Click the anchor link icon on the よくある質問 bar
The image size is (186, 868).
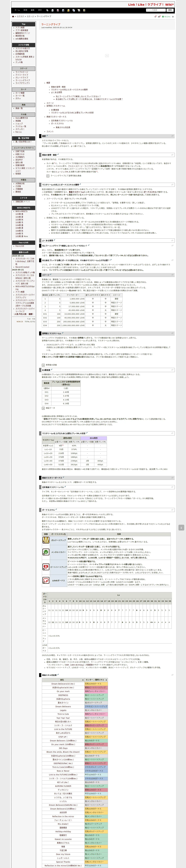tap(173, 241)
